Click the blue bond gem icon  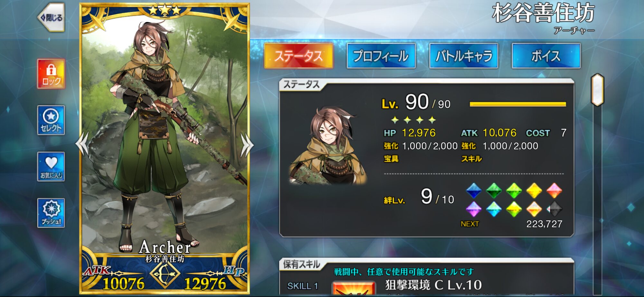click(474, 190)
